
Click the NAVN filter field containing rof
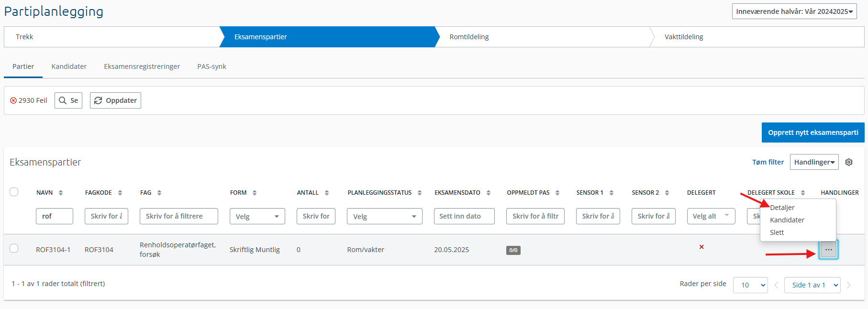(54, 216)
